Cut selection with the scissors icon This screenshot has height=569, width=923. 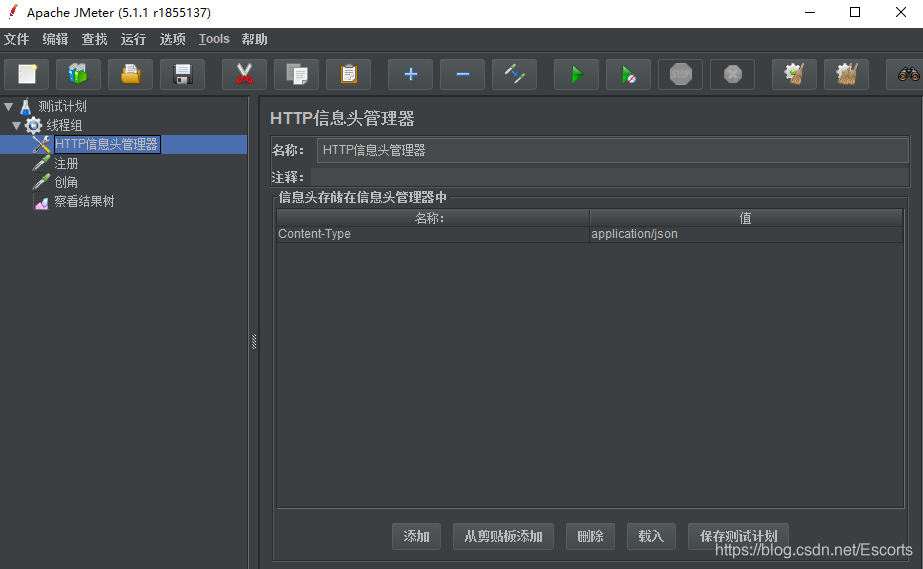coord(244,74)
